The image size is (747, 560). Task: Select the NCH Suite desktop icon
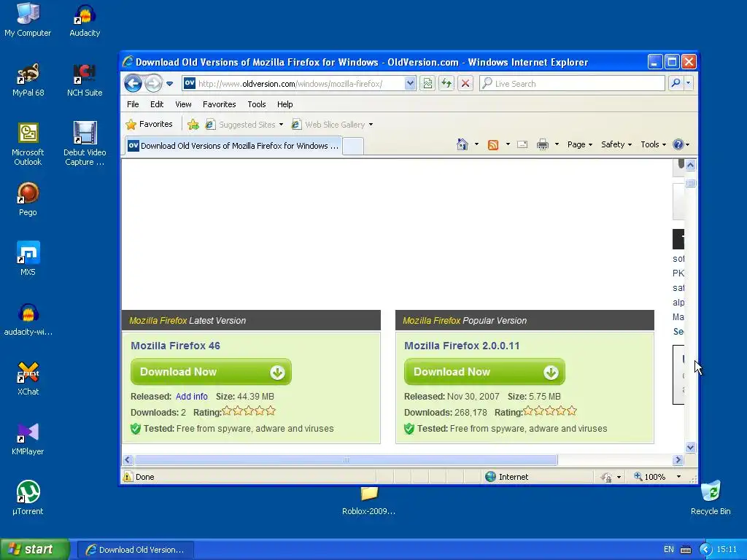(x=85, y=80)
